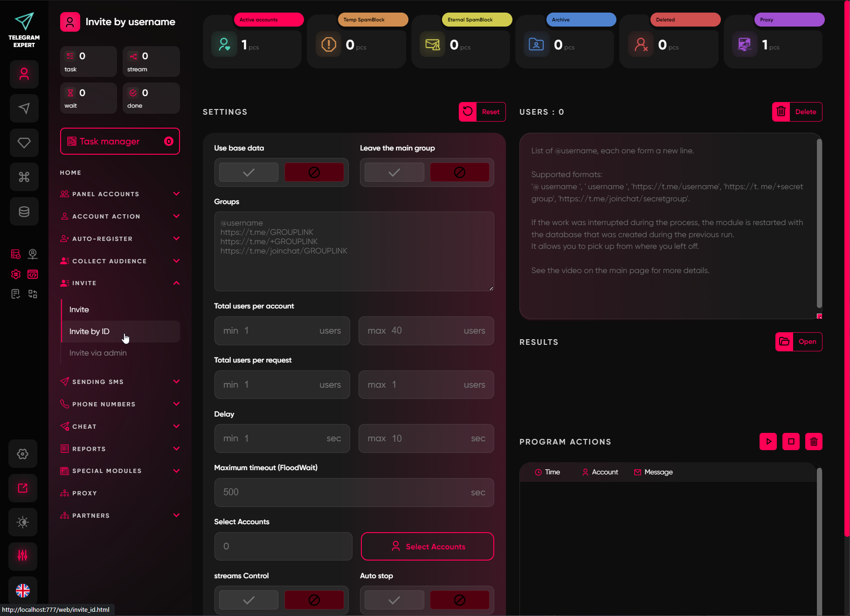
Task: Click the Groups text area
Action: click(x=354, y=252)
